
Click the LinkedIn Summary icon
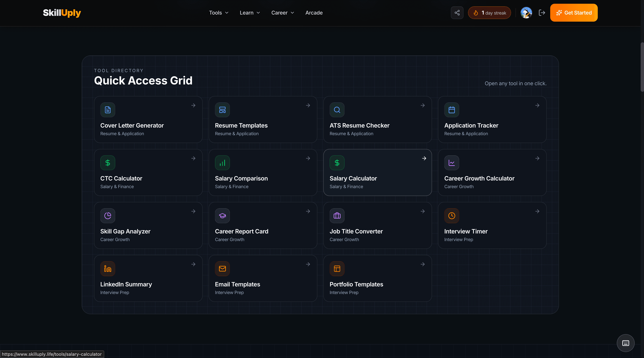pyautogui.click(x=108, y=268)
